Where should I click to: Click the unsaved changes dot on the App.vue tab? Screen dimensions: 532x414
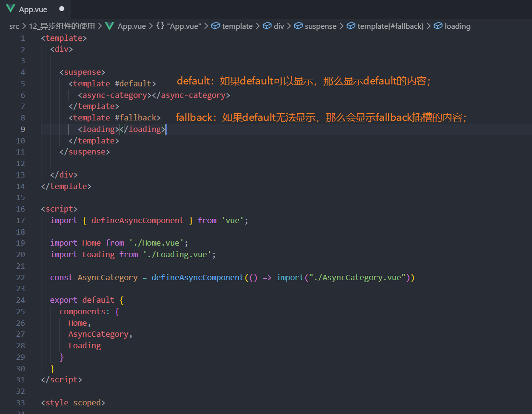click(x=61, y=9)
